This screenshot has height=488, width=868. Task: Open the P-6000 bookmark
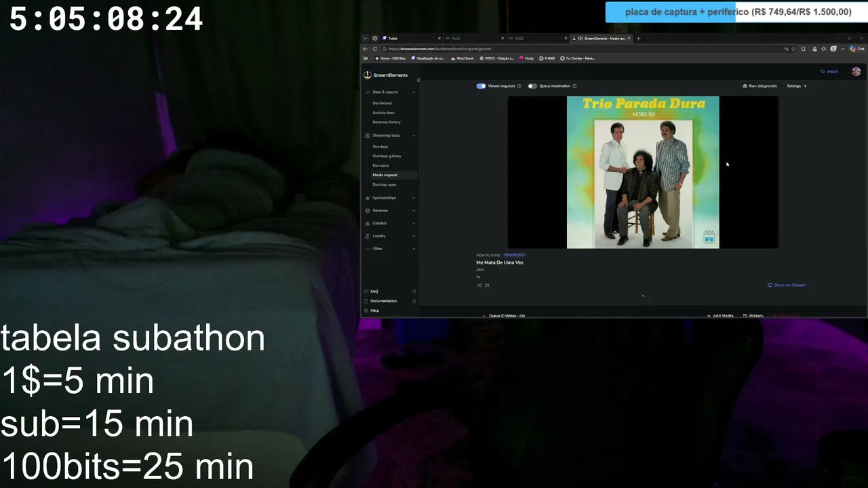[x=546, y=58]
